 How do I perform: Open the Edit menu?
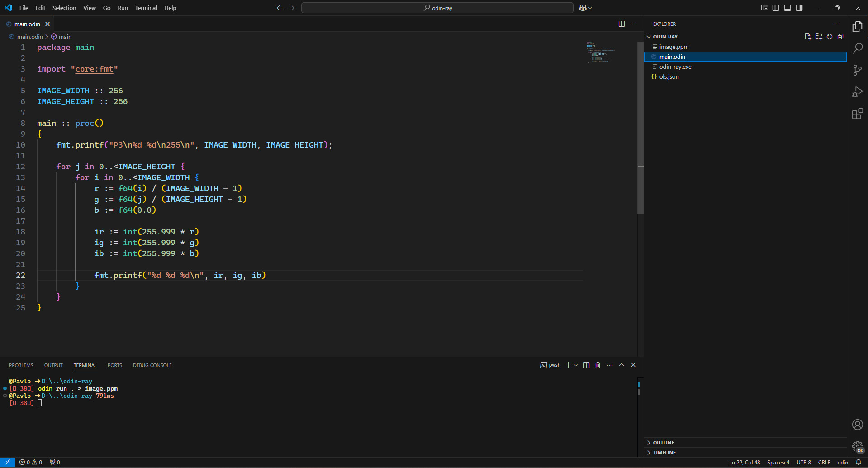tap(40, 8)
